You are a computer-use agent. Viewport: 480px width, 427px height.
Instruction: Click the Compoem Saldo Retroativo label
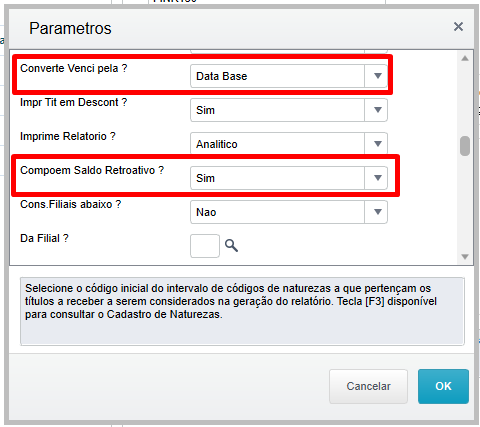(x=92, y=170)
